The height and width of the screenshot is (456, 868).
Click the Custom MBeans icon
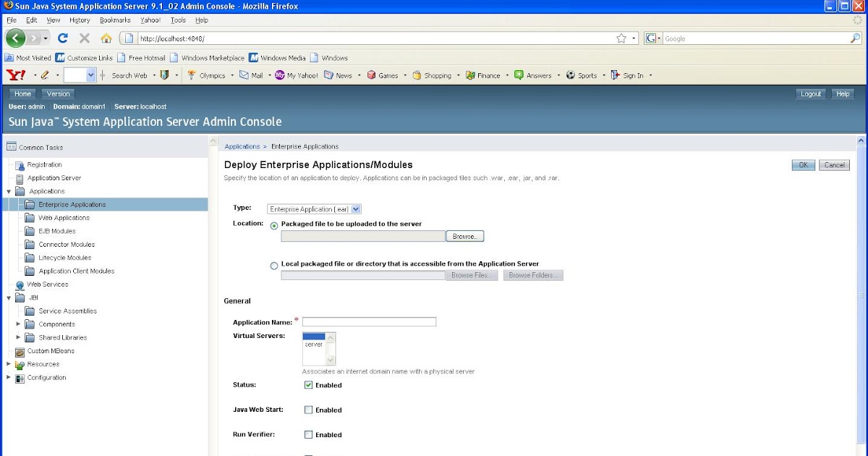click(x=19, y=351)
